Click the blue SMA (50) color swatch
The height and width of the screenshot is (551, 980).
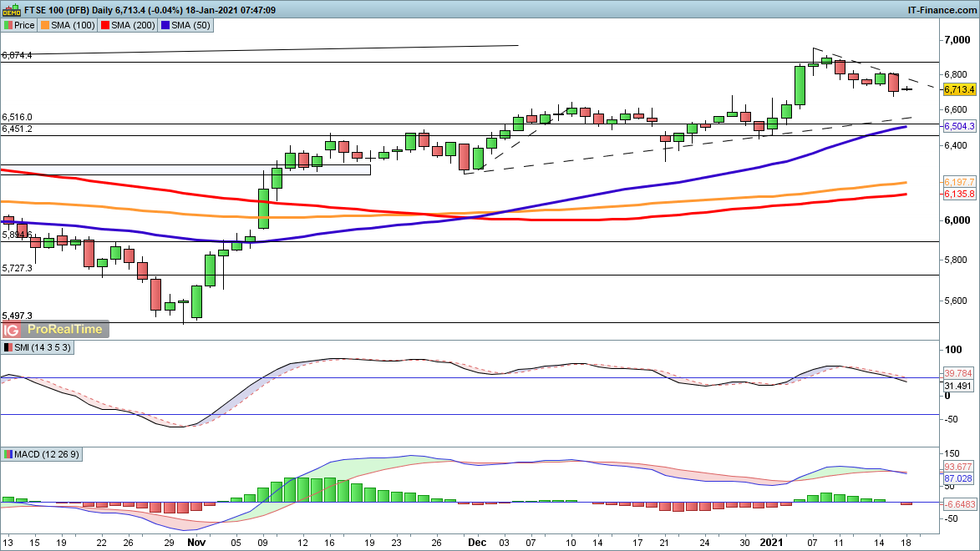pyautogui.click(x=165, y=25)
